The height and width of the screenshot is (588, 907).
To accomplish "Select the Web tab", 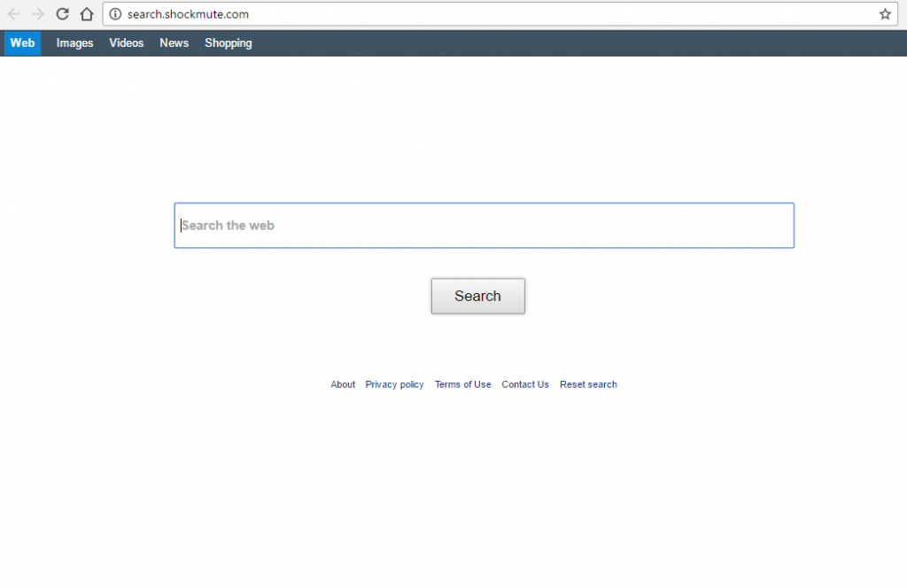I will pyautogui.click(x=22, y=43).
